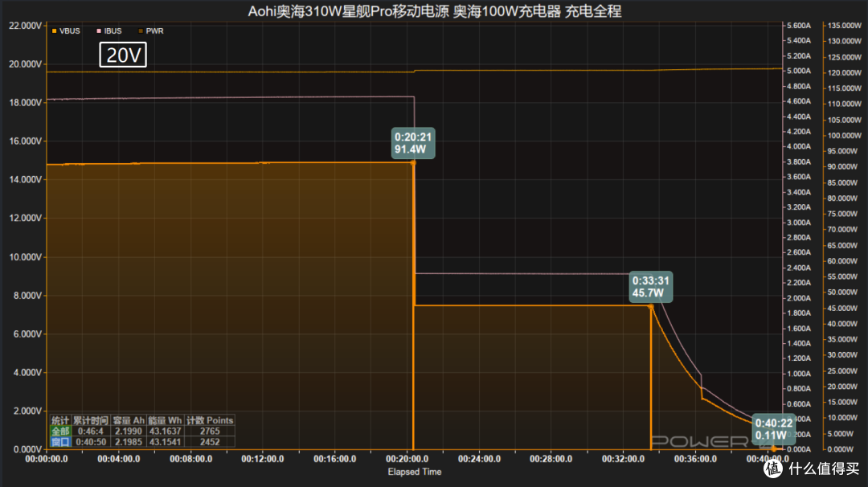The width and height of the screenshot is (868, 487).
Task: Click the 14.000V voltage axis label
Action: point(26,180)
